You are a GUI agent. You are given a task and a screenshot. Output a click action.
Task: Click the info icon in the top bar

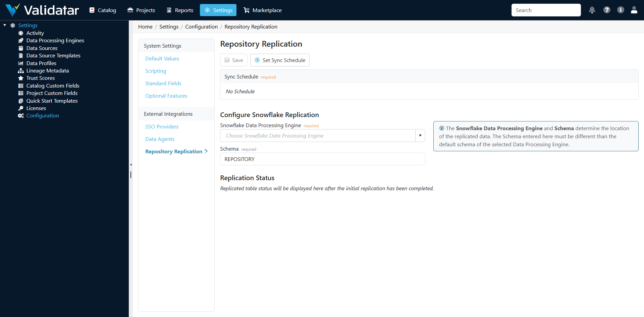coord(621,10)
